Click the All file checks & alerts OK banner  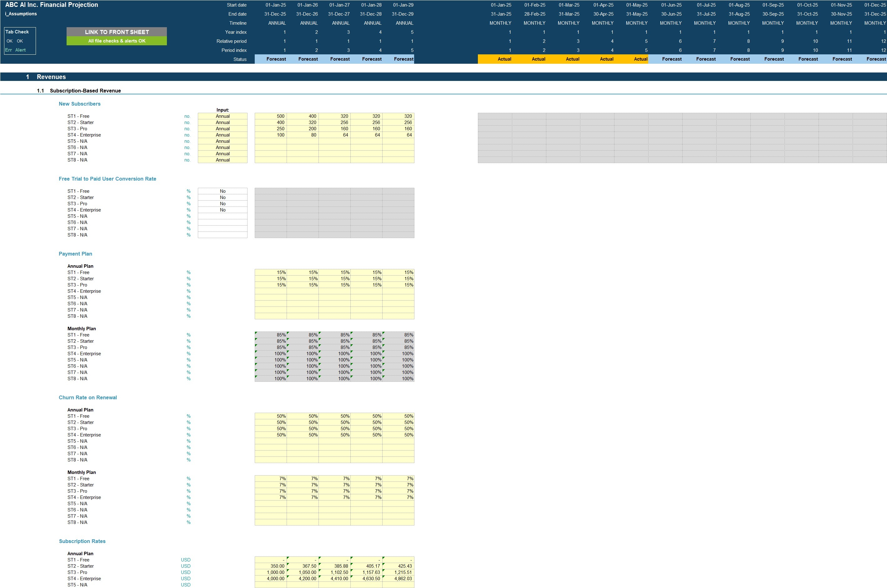117,41
